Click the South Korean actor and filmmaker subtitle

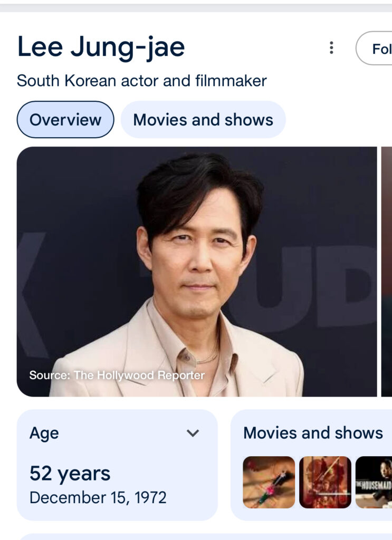tap(142, 81)
